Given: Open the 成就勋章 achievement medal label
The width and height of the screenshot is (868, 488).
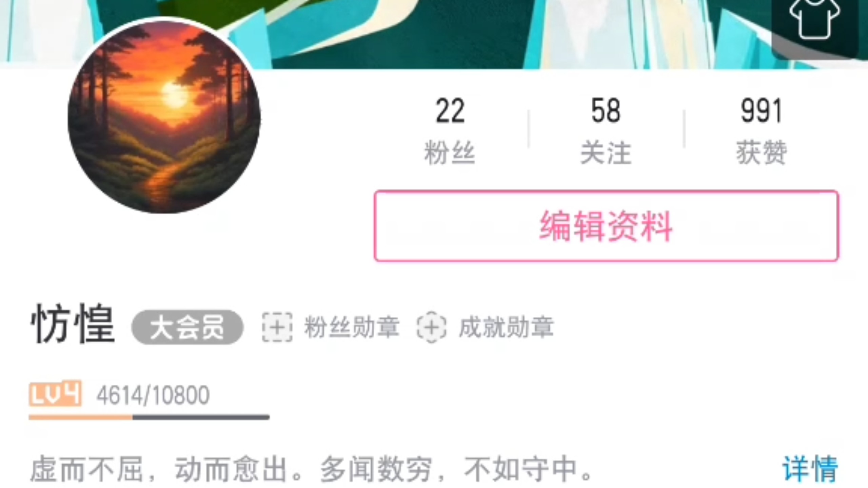Looking at the screenshot, I should click(x=506, y=327).
